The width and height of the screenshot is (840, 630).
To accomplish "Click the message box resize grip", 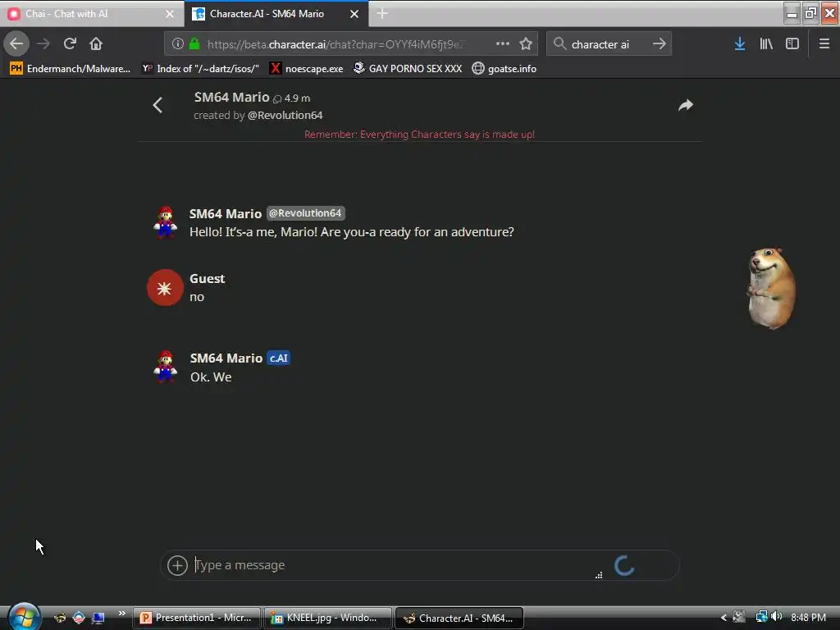I will (x=598, y=575).
